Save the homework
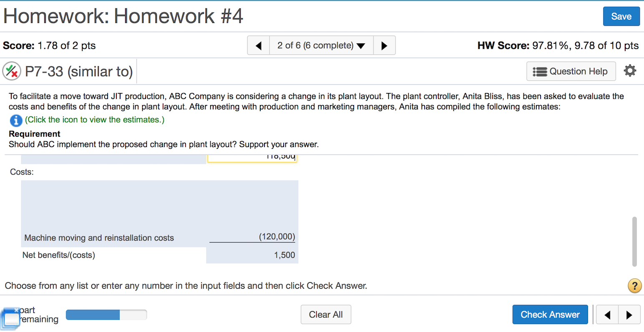This screenshot has height=332, width=644. (621, 16)
